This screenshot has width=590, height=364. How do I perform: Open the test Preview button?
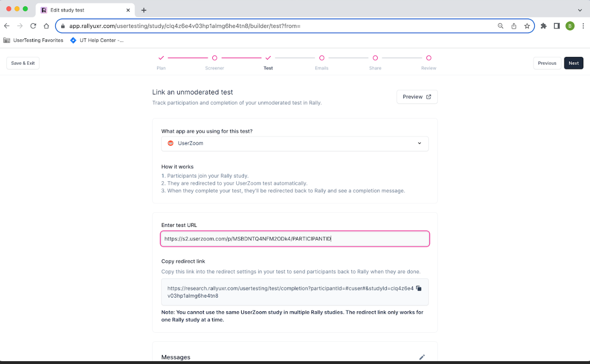pyautogui.click(x=417, y=97)
